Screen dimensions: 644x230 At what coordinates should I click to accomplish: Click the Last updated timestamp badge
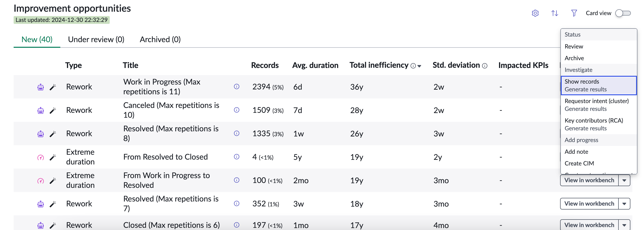pos(62,20)
